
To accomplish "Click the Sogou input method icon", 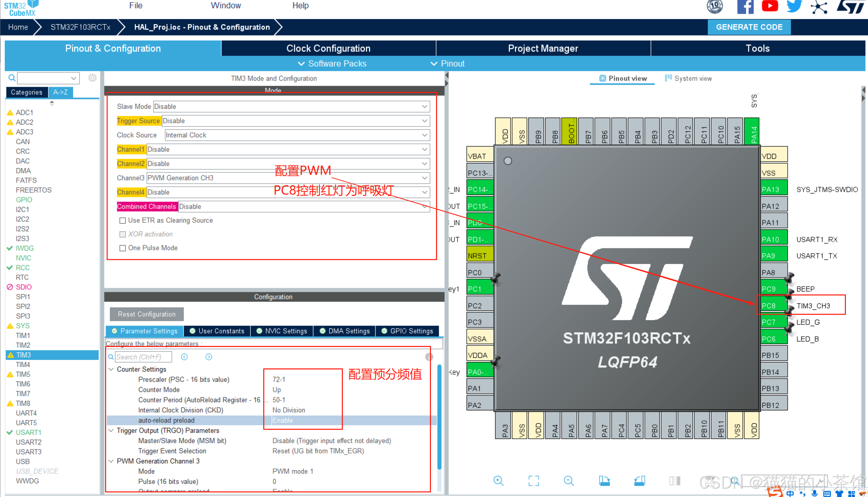I will click(x=775, y=492).
